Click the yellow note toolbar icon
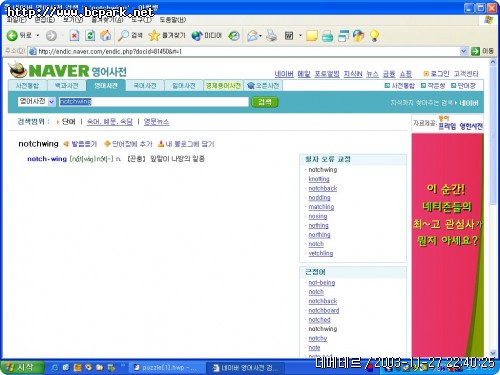The width and height of the screenshot is (500, 375). click(312, 36)
